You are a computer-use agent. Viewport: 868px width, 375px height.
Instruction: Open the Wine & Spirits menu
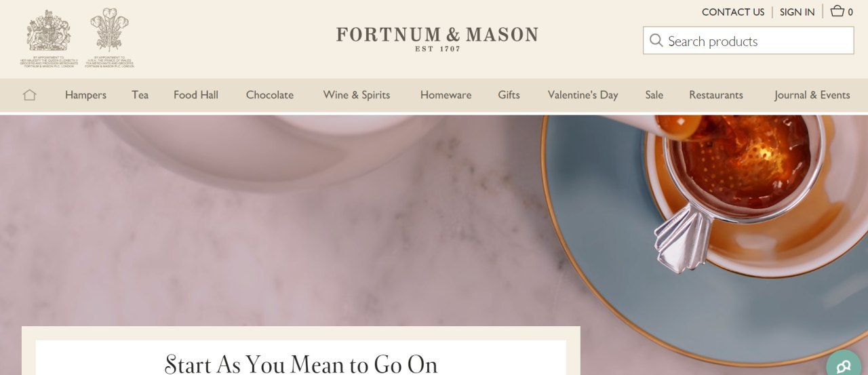[357, 95]
